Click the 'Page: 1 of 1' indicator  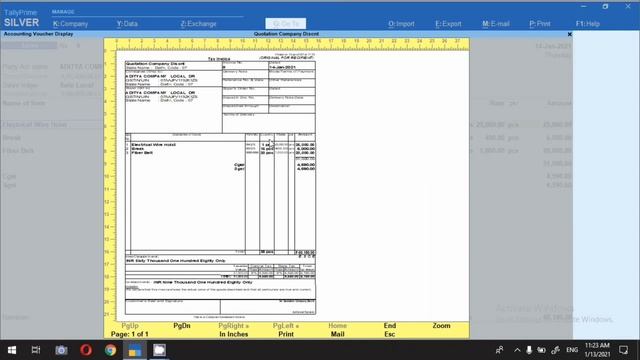[130, 334]
